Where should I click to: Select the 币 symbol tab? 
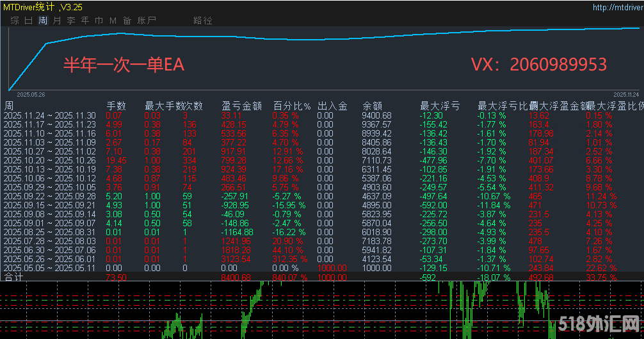(x=99, y=21)
